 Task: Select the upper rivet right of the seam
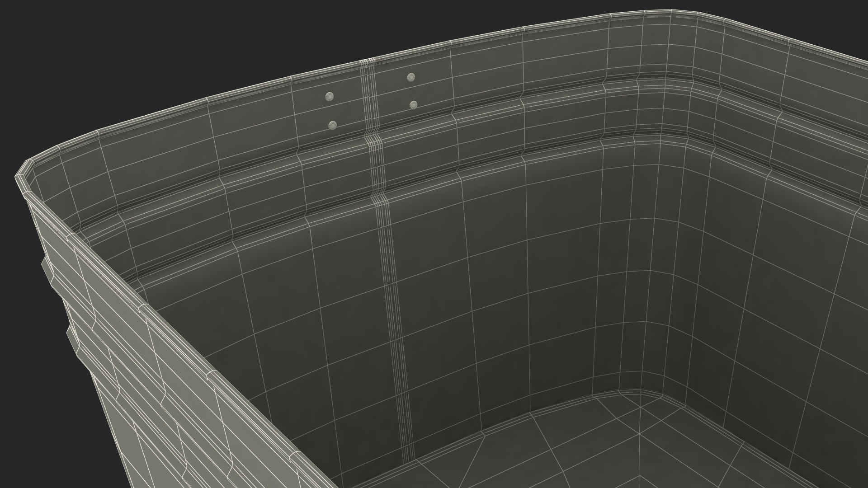pyautogui.click(x=411, y=77)
